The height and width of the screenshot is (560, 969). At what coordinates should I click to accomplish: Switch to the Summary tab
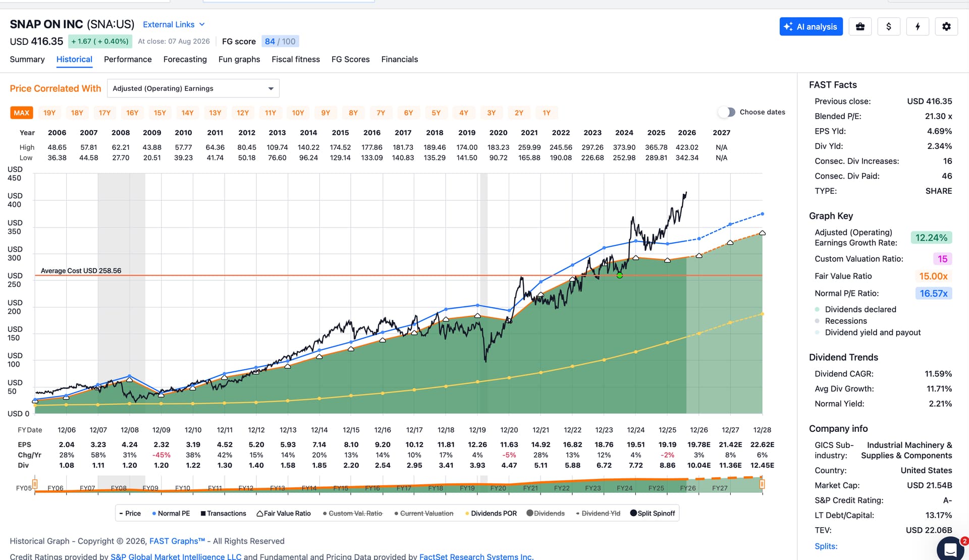27,59
